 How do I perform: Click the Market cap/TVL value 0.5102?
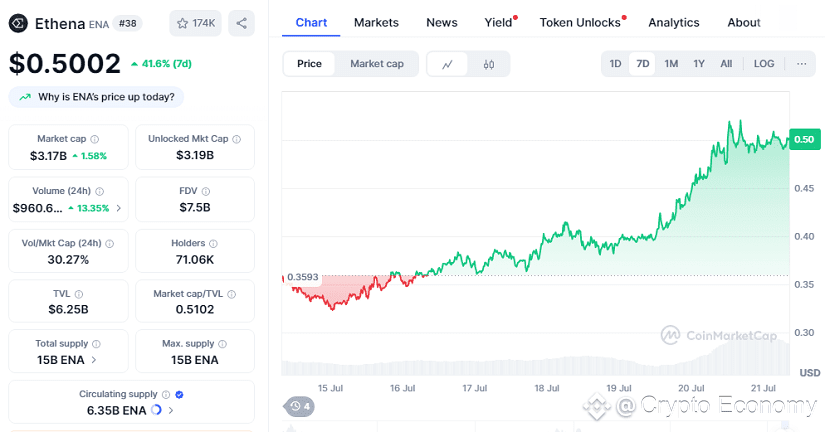195,309
